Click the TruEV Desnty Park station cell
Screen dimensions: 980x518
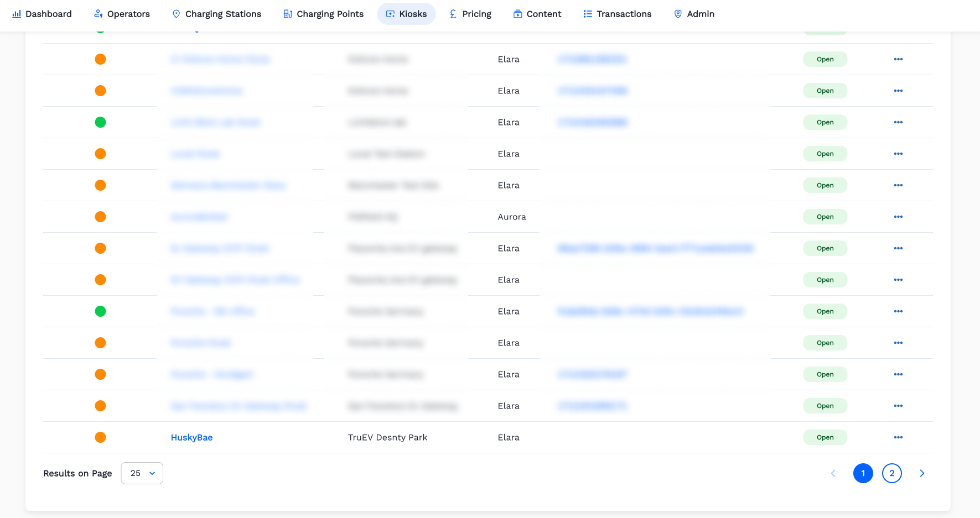click(387, 437)
